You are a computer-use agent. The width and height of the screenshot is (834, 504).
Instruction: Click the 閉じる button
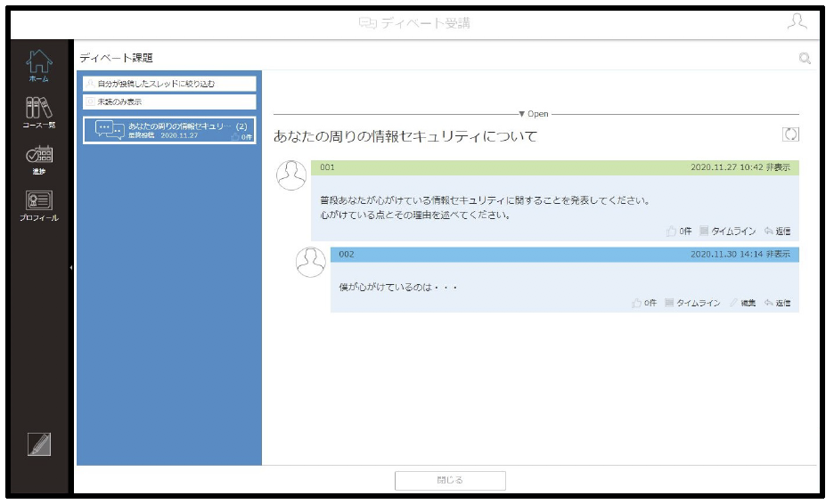pos(450,480)
